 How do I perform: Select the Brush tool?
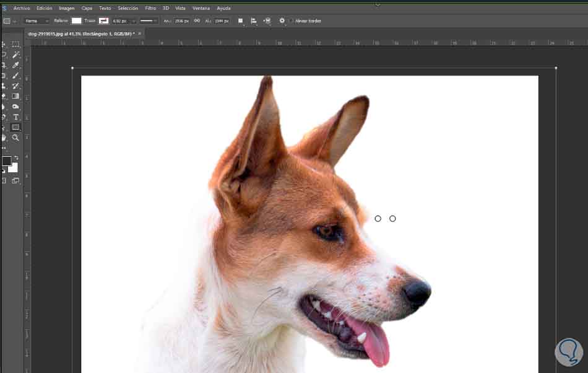click(x=15, y=76)
